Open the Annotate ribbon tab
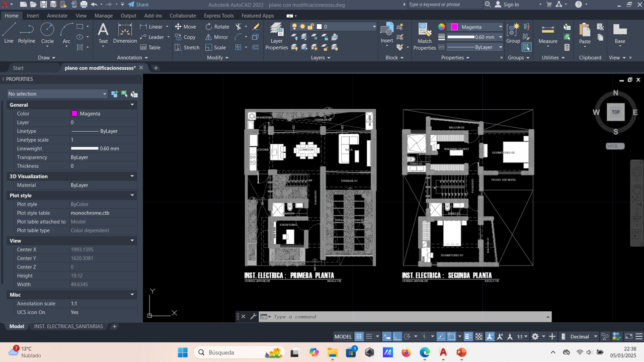This screenshot has height=362, width=644. tap(57, 16)
